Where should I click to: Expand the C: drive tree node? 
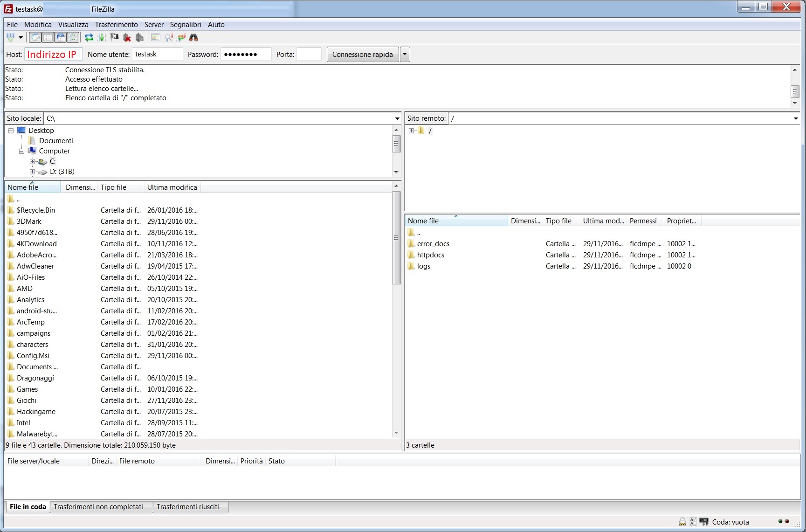(x=32, y=161)
